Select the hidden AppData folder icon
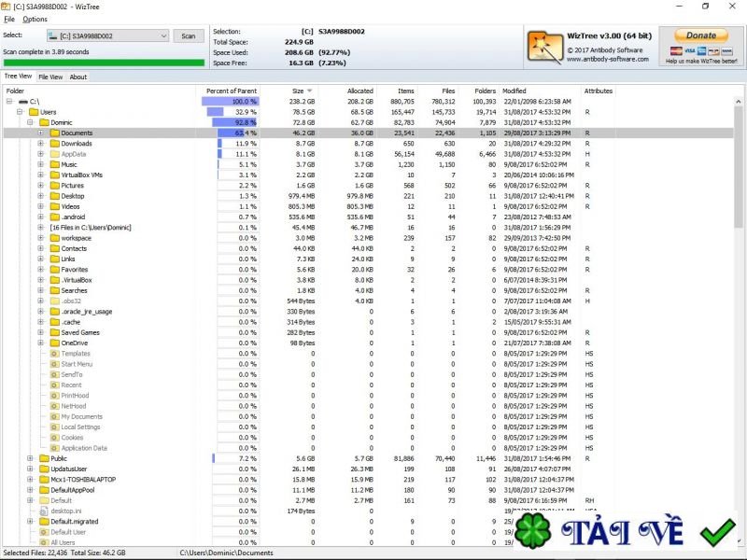 [x=54, y=154]
